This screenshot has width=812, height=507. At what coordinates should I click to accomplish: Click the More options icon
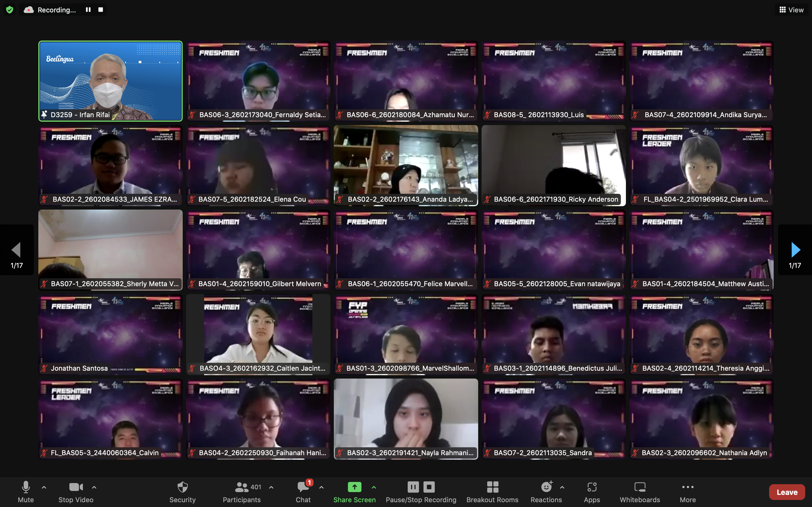[x=687, y=487]
